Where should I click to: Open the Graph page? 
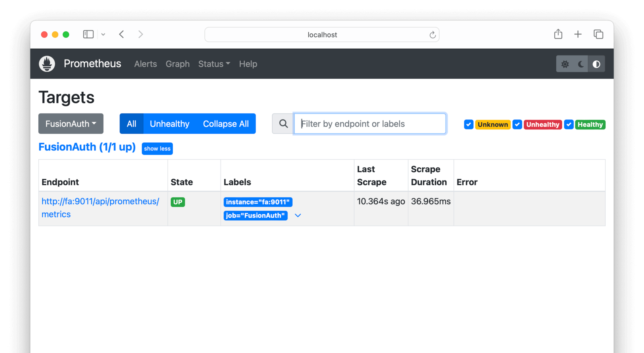click(x=178, y=64)
